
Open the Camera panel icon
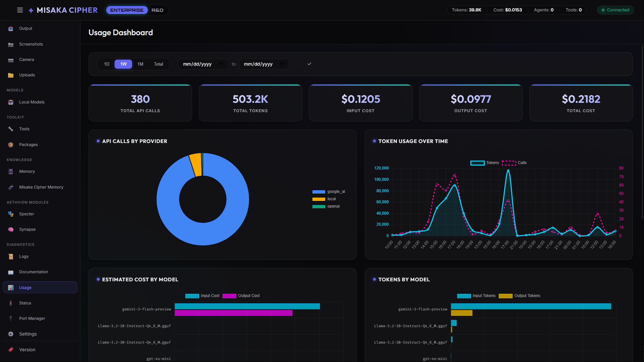(10, 59)
